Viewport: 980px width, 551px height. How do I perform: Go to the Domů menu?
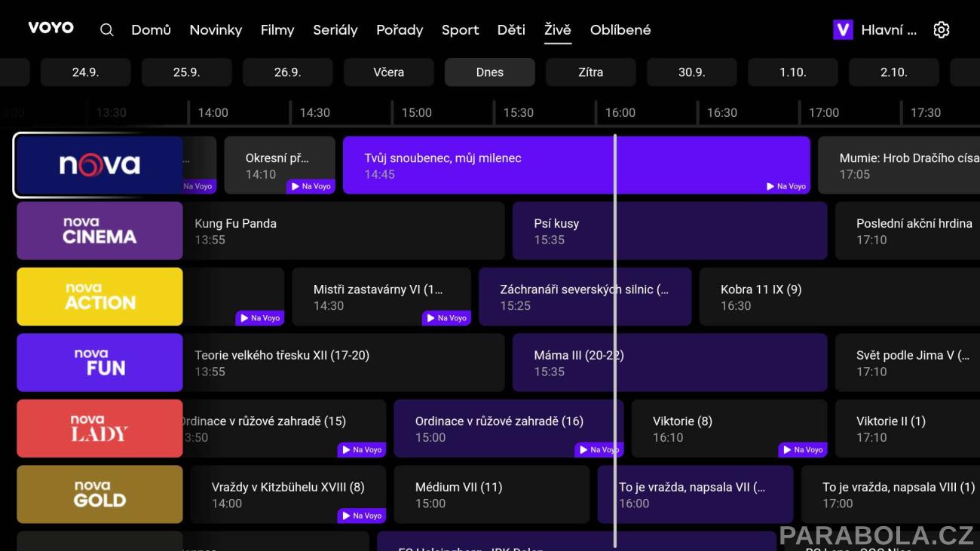pyautogui.click(x=151, y=30)
